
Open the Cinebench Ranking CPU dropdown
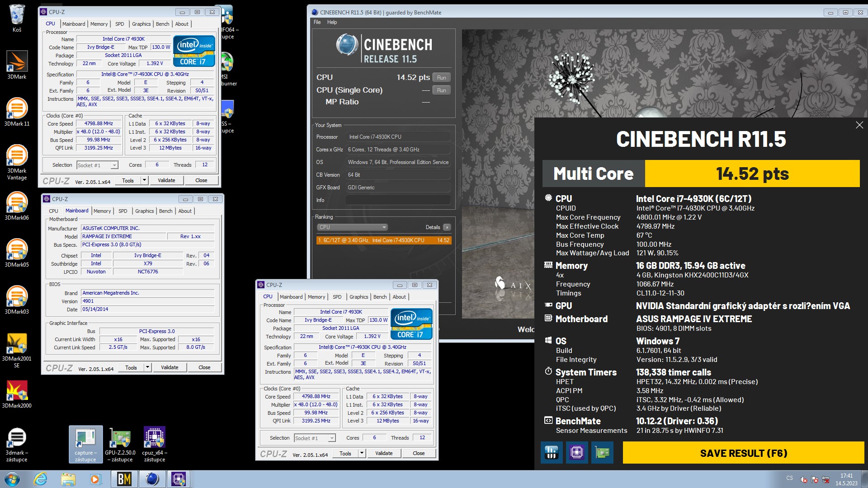(352, 227)
